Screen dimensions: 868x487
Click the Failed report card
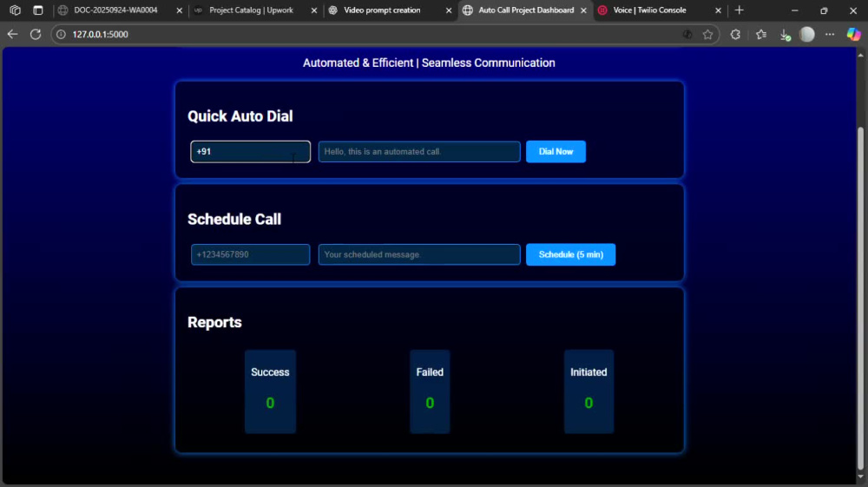tap(430, 392)
